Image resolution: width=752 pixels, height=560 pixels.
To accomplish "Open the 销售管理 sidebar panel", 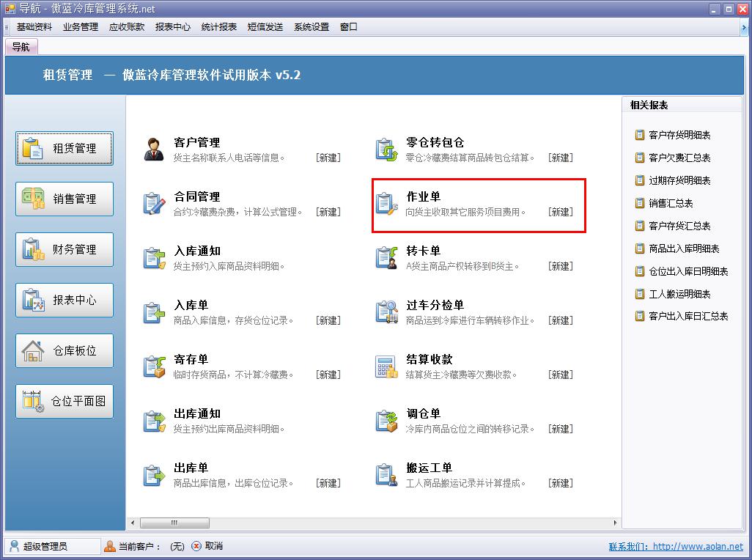I will [64, 199].
